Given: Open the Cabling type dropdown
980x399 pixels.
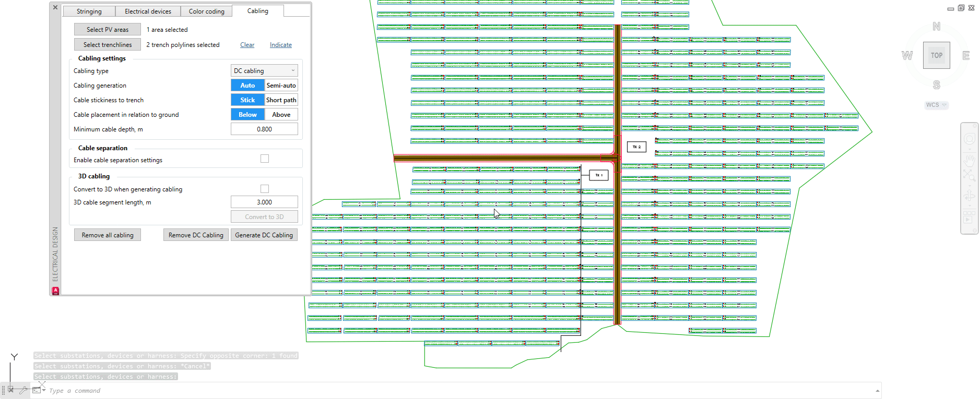Looking at the screenshot, I should [x=264, y=71].
